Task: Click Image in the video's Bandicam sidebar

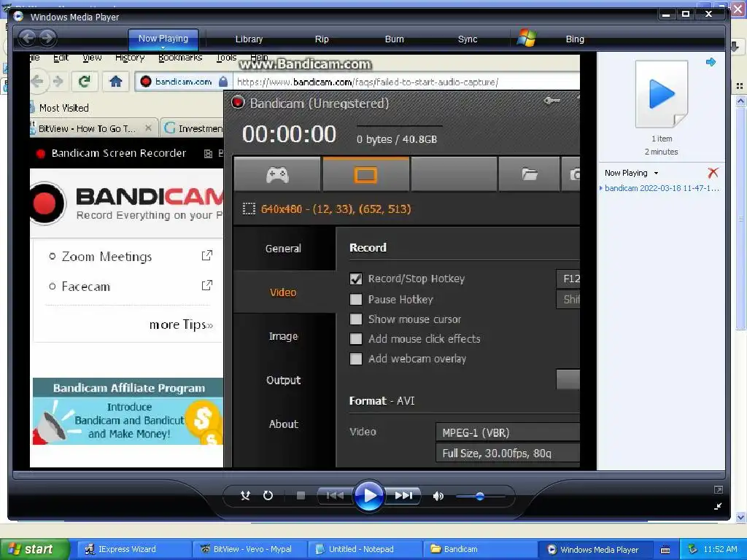Action: pyautogui.click(x=284, y=336)
